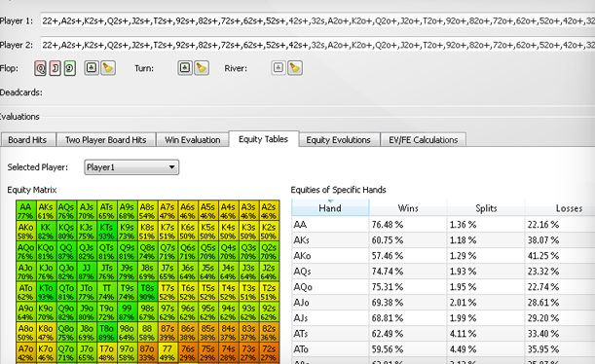
Task: Select the T7s cell in the equity matrix
Action: click(167, 291)
